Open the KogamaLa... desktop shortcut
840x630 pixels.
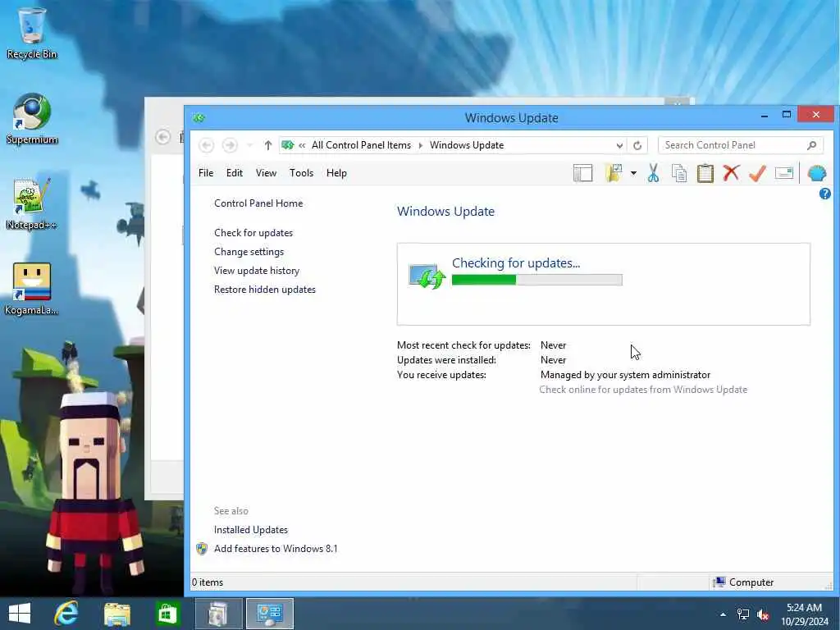[32, 289]
